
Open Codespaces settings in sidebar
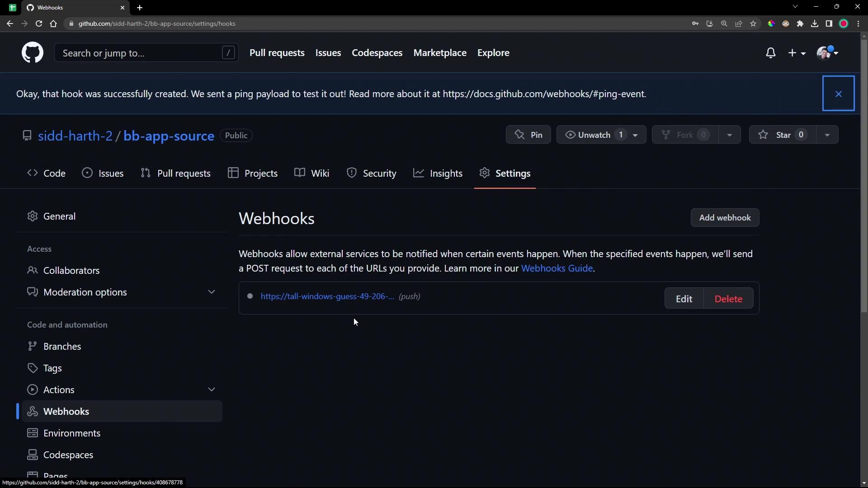click(122, 455)
